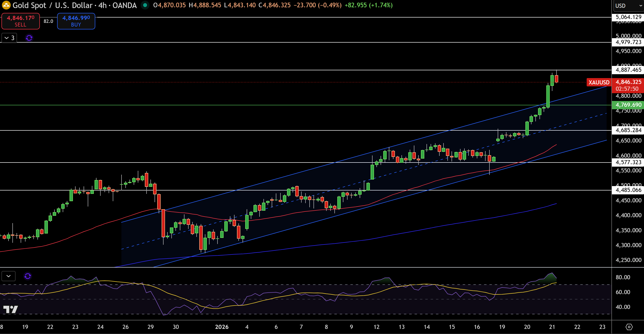Click the purple refresh icon in main chart legend
Image resolution: width=644 pixels, height=334 pixels.
tap(29, 38)
